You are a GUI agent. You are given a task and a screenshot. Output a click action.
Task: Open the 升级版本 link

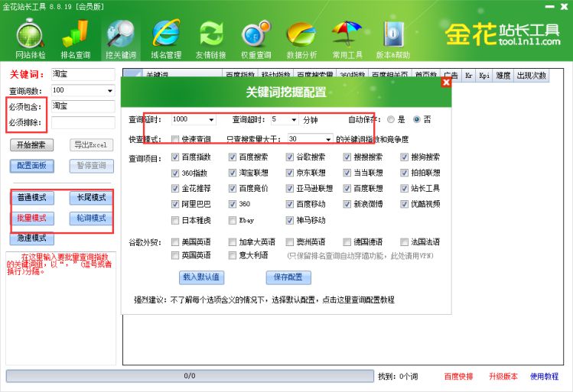[503, 376]
